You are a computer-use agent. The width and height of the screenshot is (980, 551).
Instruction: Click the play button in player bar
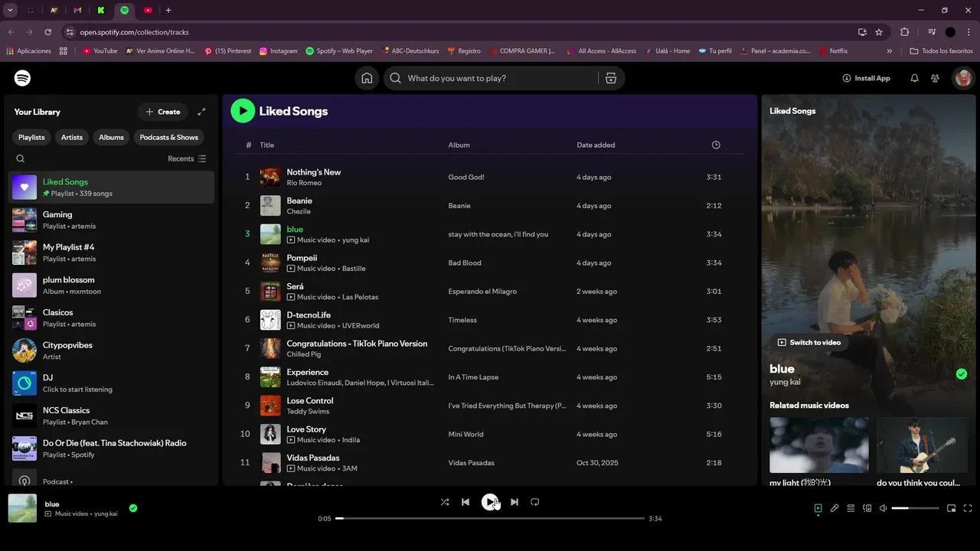point(490,502)
